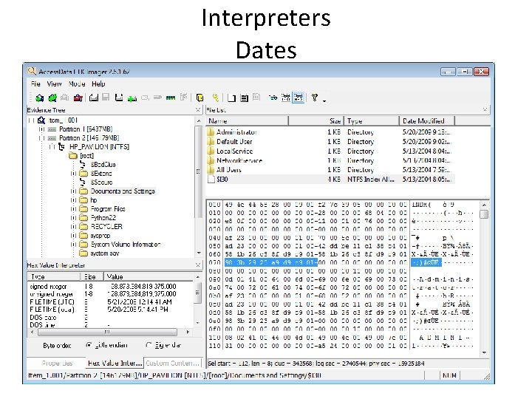Image resolution: width=532 pixels, height=399 pixels.
Task: Sort File List by Name column
Action: click(247, 120)
